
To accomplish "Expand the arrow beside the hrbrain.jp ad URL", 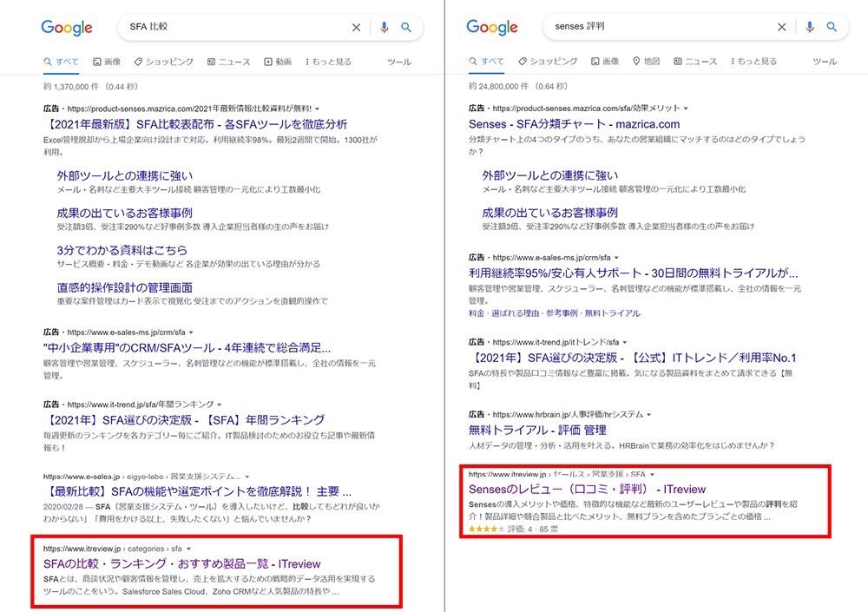I will pyautogui.click(x=648, y=414).
